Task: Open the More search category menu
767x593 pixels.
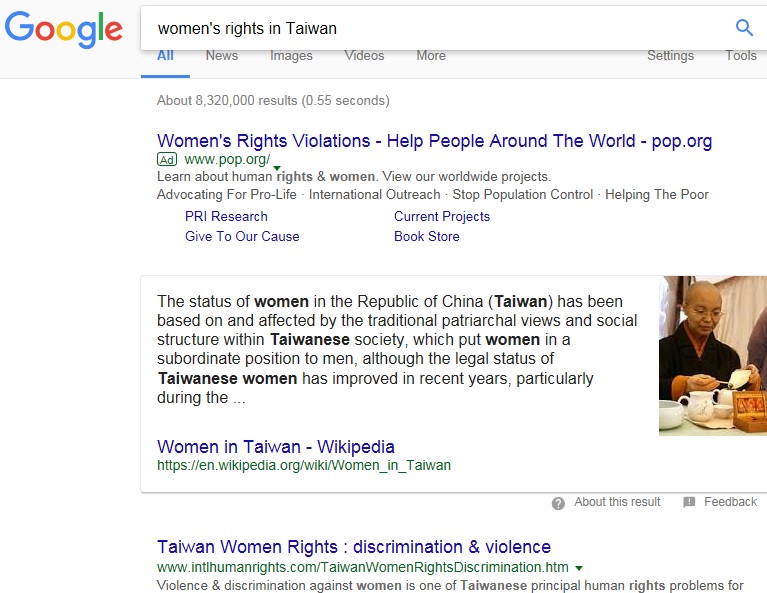Action: [x=431, y=56]
